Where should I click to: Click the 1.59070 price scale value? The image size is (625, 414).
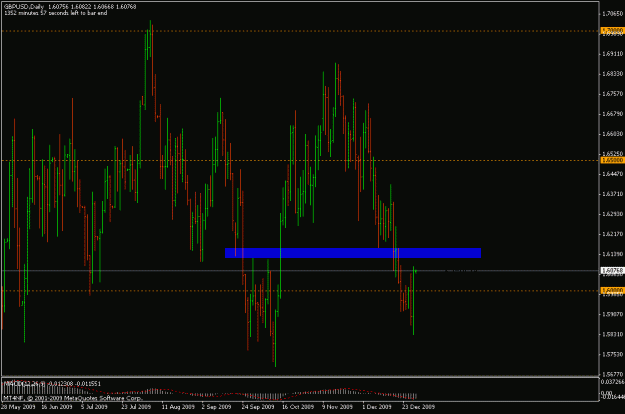click(x=613, y=314)
